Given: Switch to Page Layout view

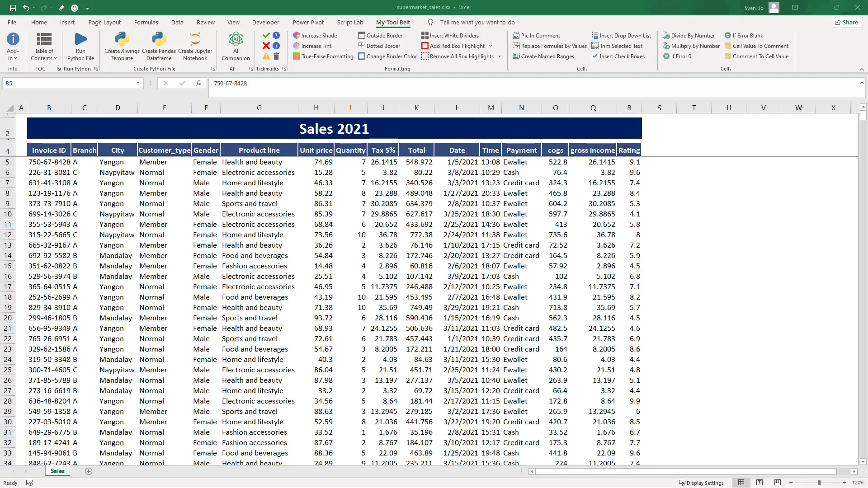Looking at the screenshot, I should pos(759,482).
